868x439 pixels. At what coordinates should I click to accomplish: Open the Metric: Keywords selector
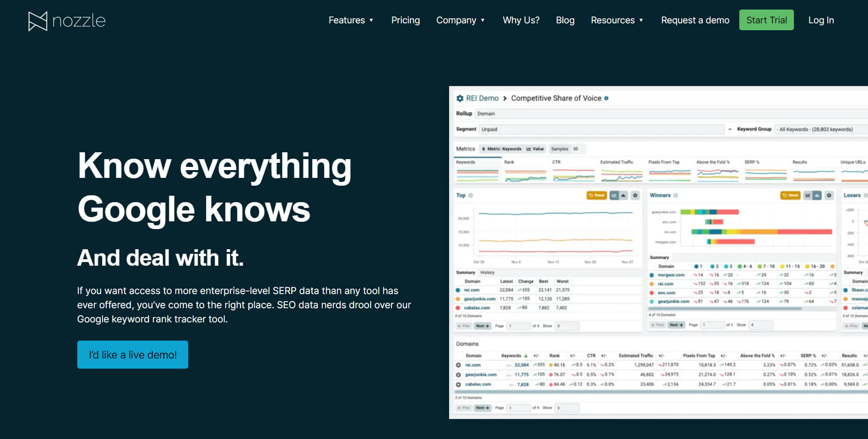[502, 149]
